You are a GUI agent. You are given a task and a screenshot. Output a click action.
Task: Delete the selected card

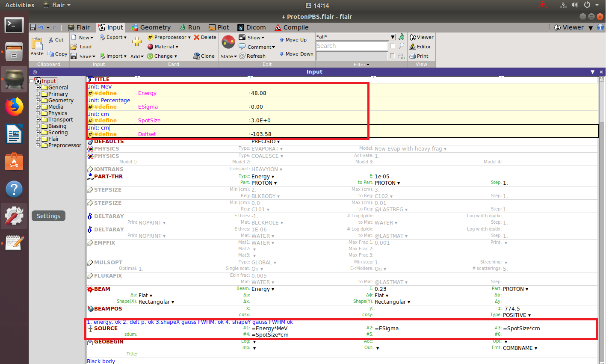(x=205, y=37)
